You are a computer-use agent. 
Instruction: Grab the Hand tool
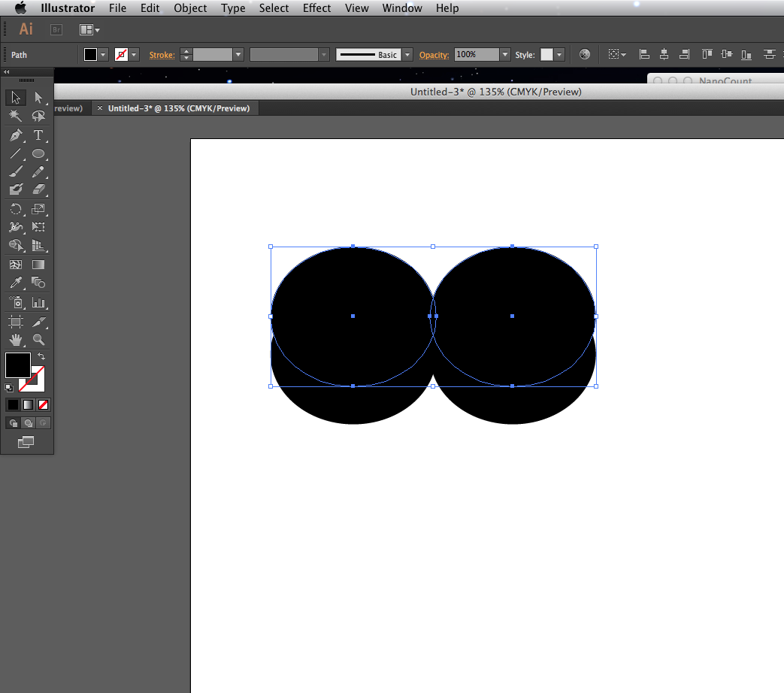click(16, 339)
